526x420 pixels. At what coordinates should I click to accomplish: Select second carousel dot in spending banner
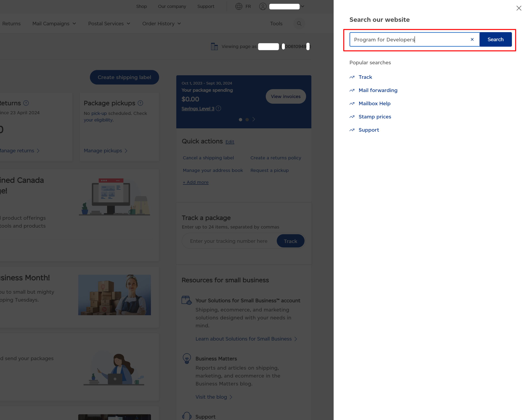[247, 120]
